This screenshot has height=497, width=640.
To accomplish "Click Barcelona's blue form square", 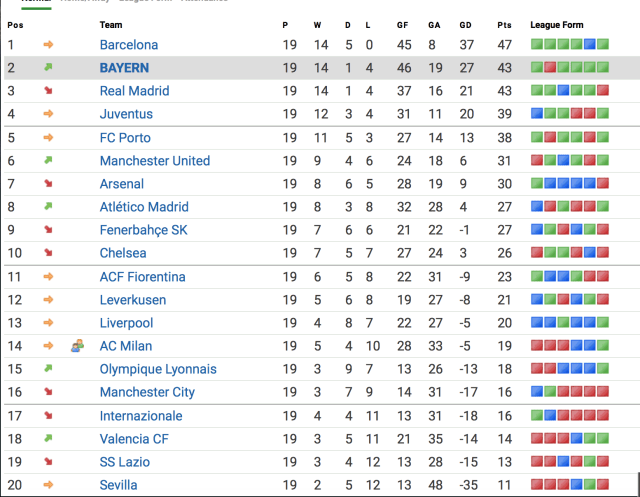I will point(589,45).
